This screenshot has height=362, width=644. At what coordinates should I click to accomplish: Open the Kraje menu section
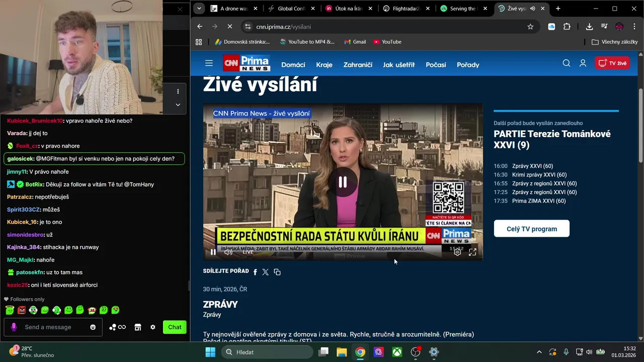pyautogui.click(x=325, y=65)
